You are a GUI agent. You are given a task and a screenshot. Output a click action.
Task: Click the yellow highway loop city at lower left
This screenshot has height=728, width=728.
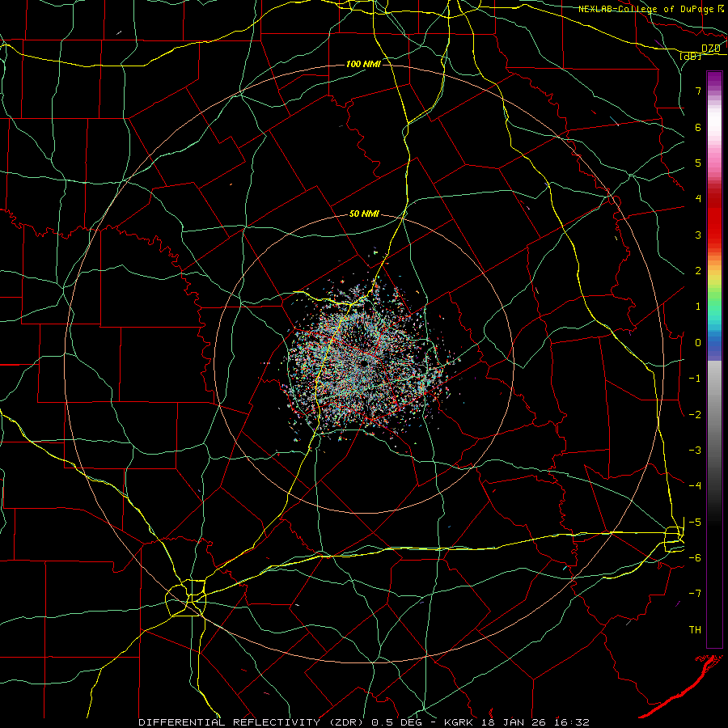click(186, 598)
